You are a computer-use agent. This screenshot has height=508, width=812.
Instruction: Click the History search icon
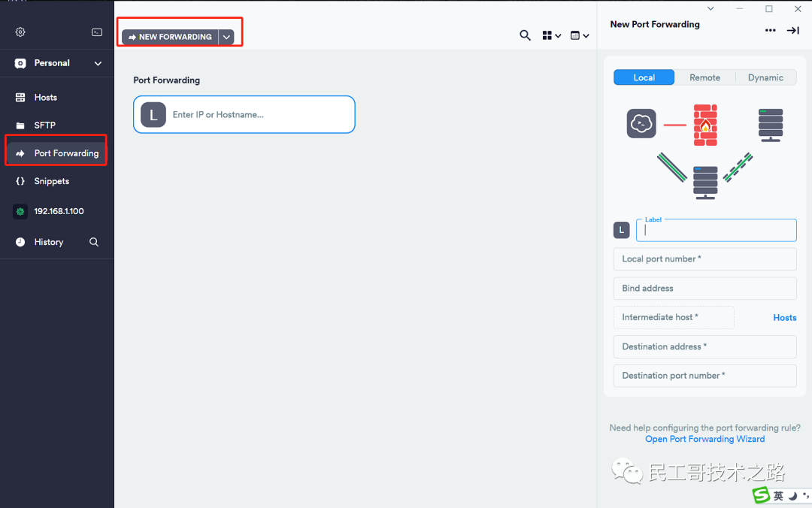pos(94,242)
